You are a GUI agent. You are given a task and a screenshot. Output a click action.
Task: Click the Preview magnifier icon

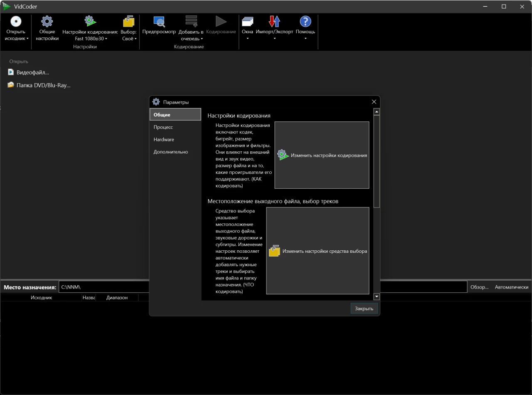point(159,22)
